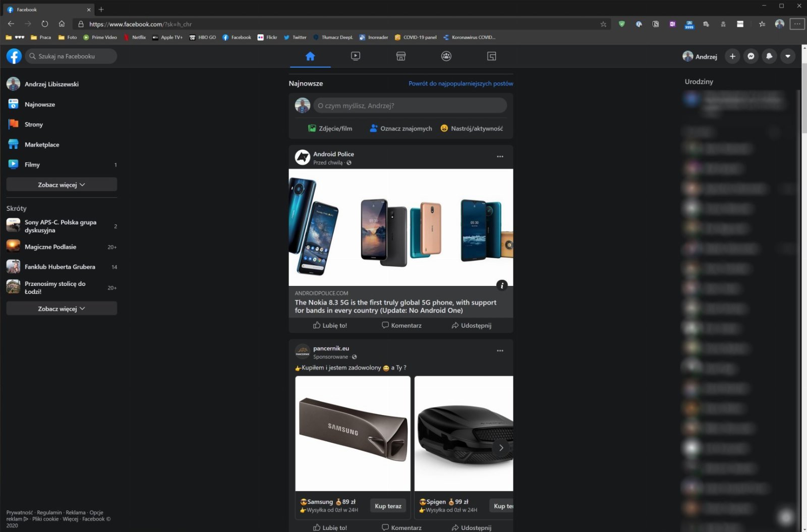The image size is (807, 532).
Task: Like the pancernik.eu sponsored post
Action: [330, 527]
